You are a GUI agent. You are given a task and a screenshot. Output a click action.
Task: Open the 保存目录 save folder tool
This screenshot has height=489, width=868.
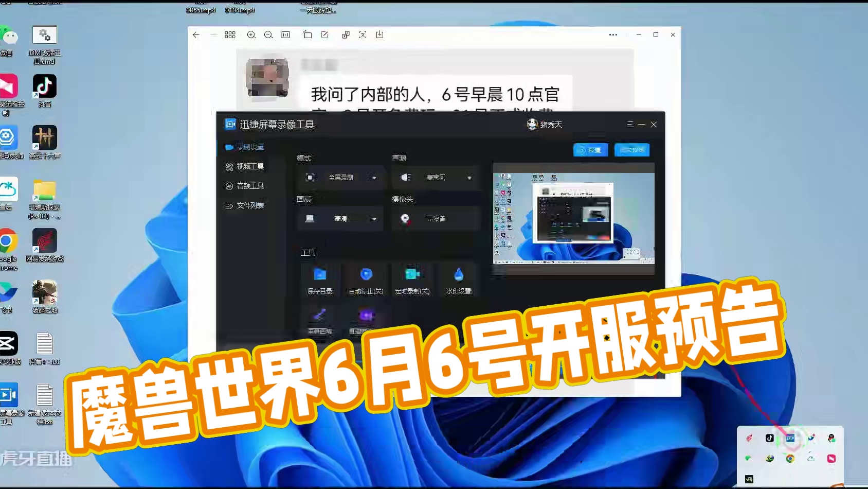pos(320,280)
